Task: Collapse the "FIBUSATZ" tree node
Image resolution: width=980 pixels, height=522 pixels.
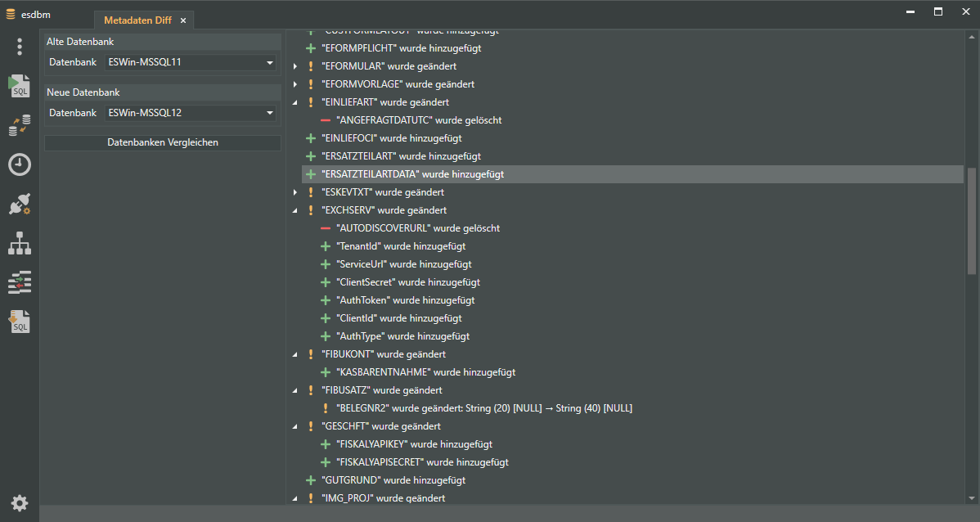Action: pos(295,390)
